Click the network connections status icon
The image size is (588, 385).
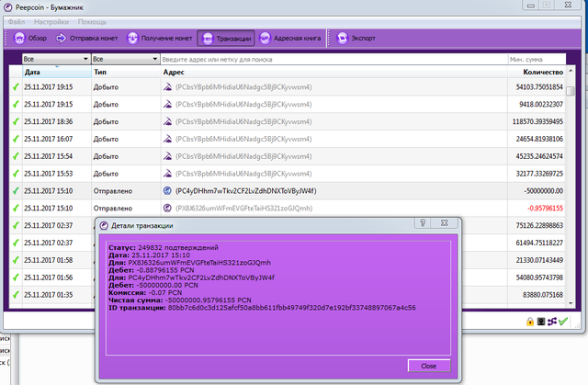click(x=551, y=322)
